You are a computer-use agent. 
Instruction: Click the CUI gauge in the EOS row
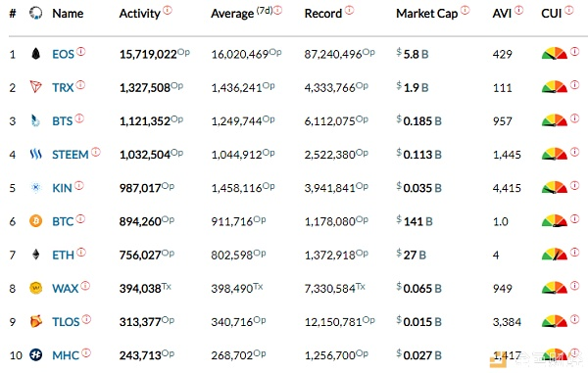click(x=555, y=53)
